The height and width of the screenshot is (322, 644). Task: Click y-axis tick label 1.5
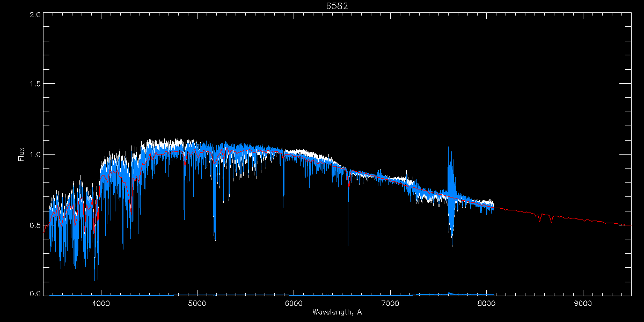[x=35, y=84]
